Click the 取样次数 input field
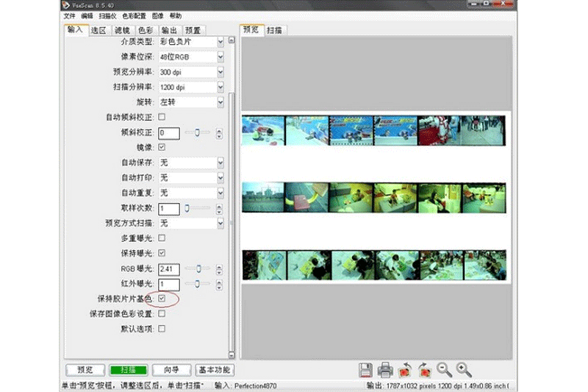 (x=168, y=209)
